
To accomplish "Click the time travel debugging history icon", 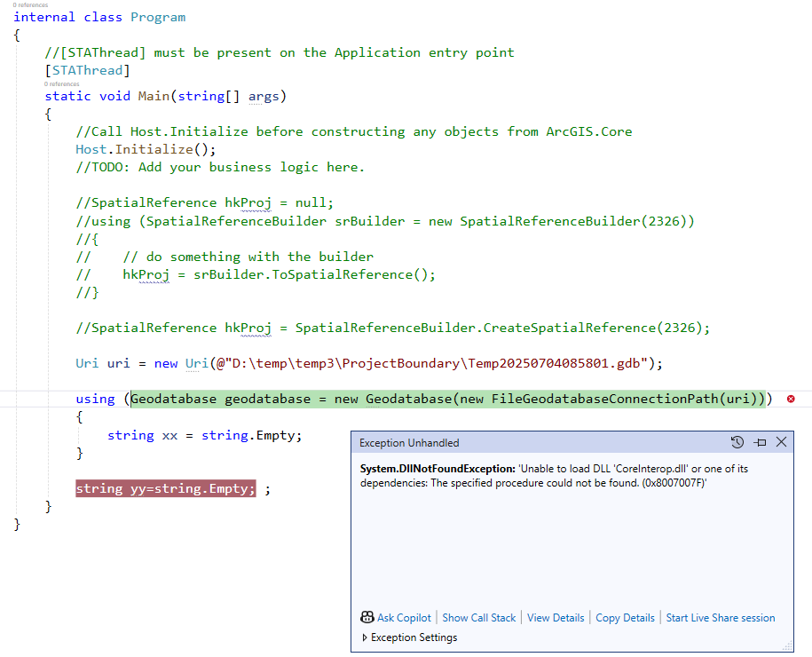I will pos(737,441).
